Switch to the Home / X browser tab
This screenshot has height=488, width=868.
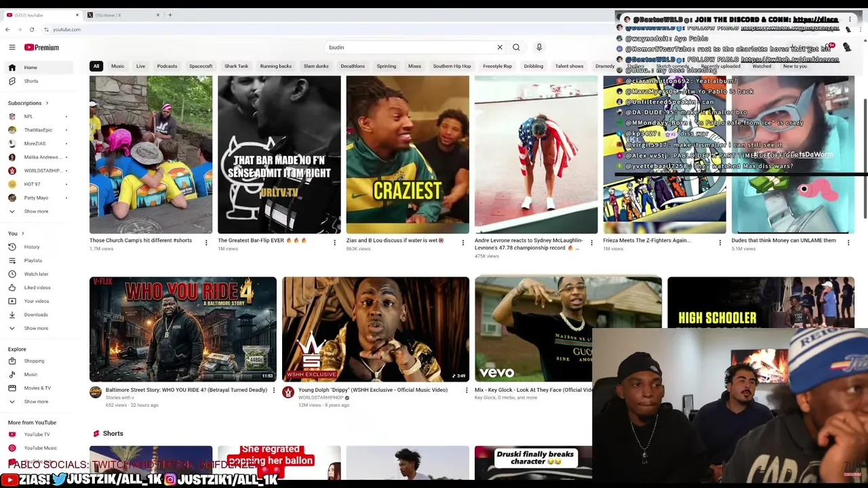pos(122,15)
